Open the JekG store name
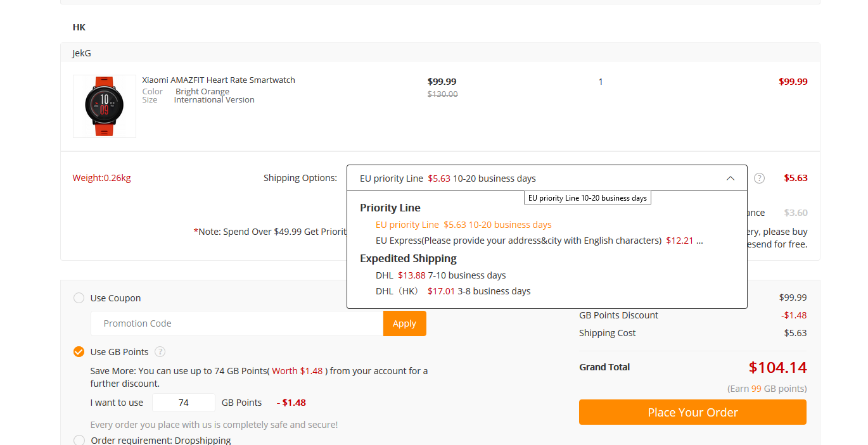 (82, 53)
